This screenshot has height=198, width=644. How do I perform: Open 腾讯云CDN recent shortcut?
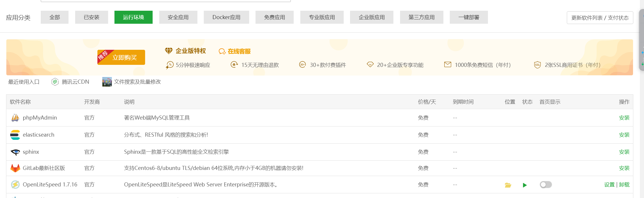(x=75, y=82)
